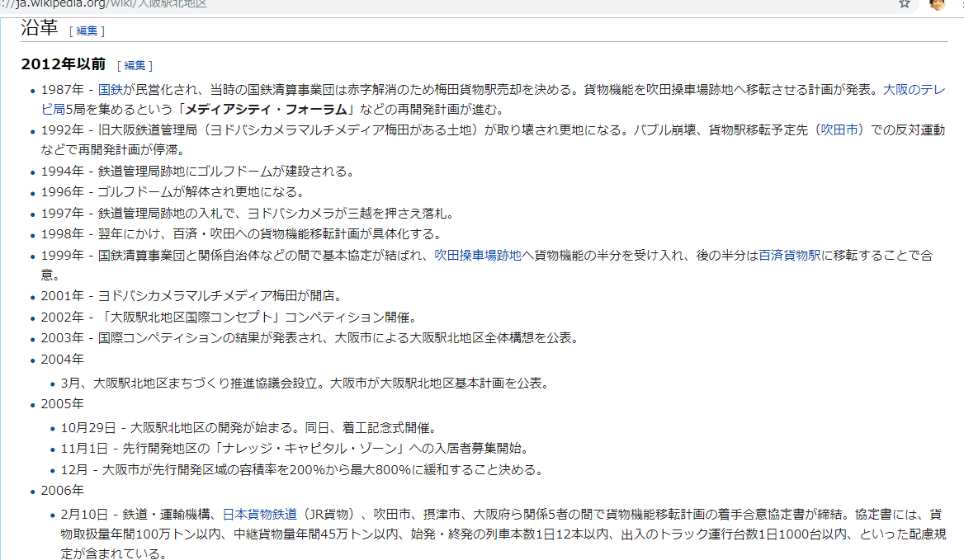Open the 百済貨物駅 link
This screenshot has height=560, width=964.
pos(789,256)
